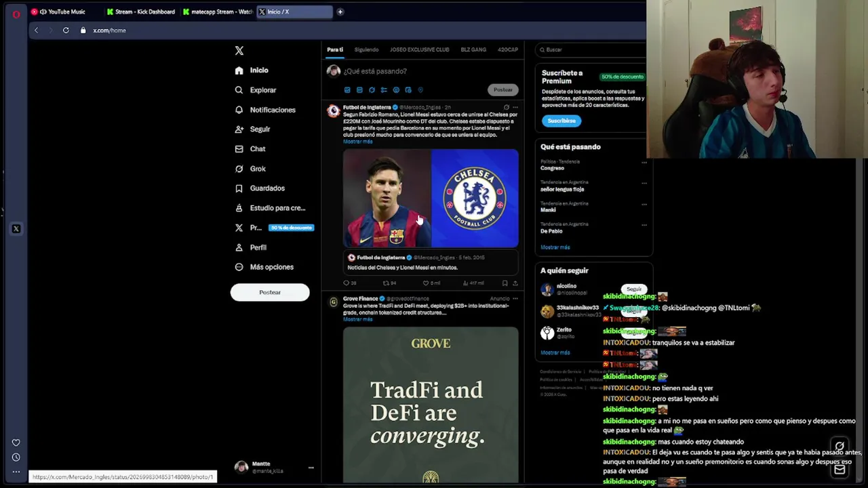Open Estudio para creadores
The image size is (868, 488).
[270, 208]
